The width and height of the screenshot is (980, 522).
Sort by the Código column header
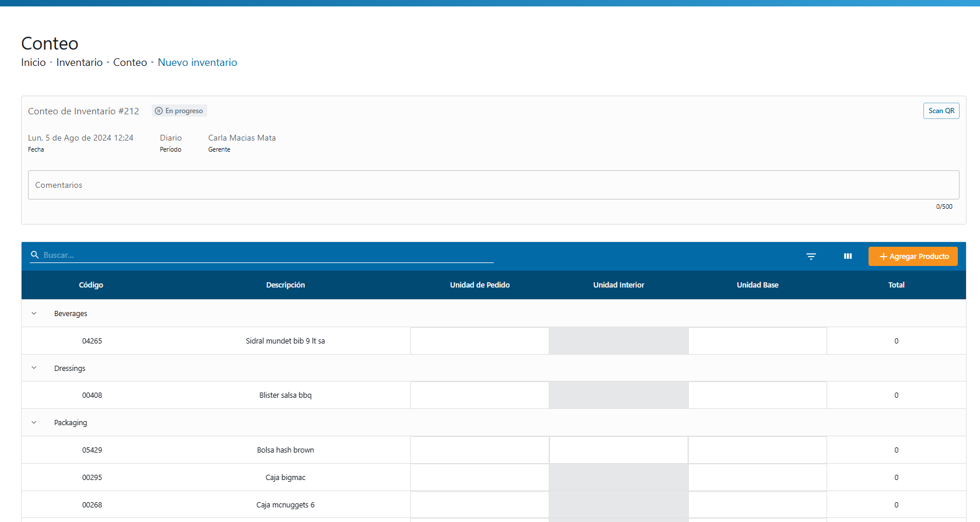91,285
